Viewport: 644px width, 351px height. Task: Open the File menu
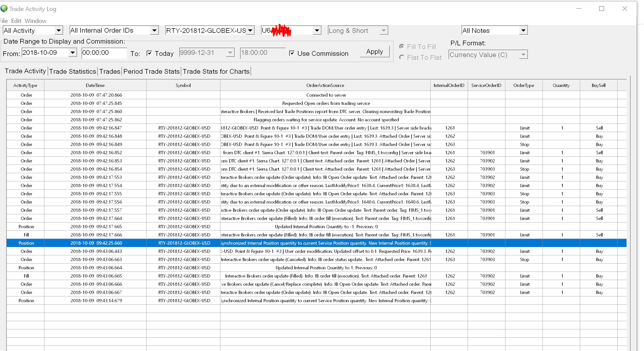click(3, 21)
